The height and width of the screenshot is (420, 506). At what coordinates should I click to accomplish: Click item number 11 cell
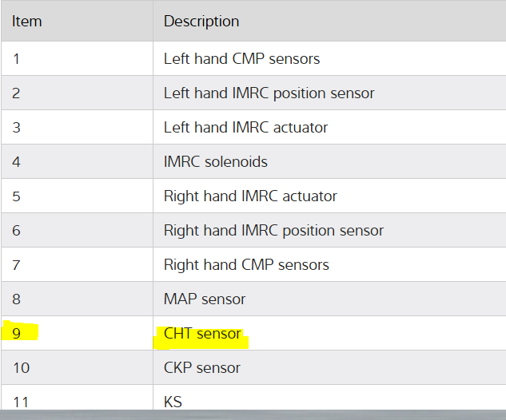coord(20,401)
